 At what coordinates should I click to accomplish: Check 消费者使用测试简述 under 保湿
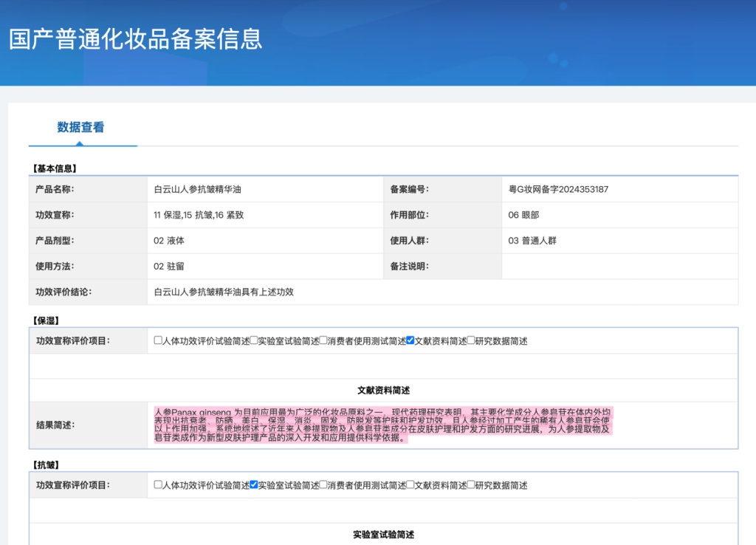323,340
